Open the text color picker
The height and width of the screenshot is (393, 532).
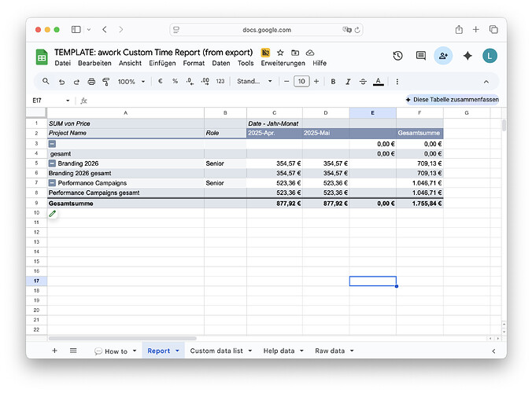(379, 82)
